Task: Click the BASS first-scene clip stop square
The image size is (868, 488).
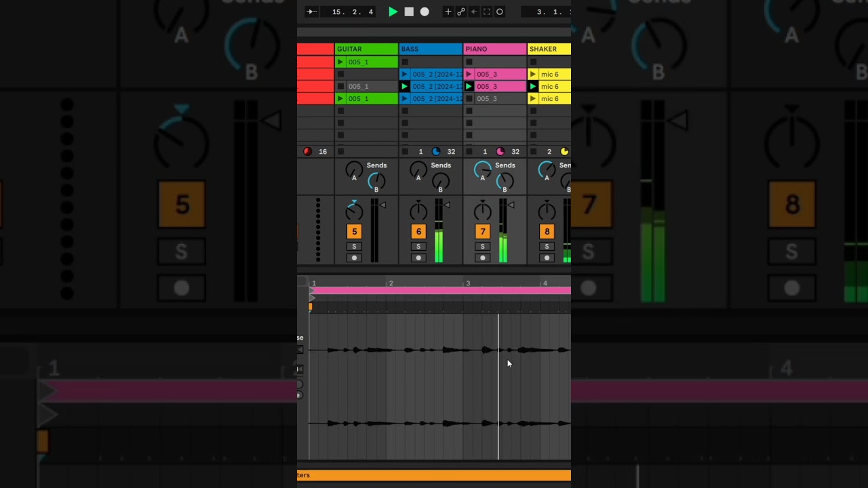Action: coord(405,62)
